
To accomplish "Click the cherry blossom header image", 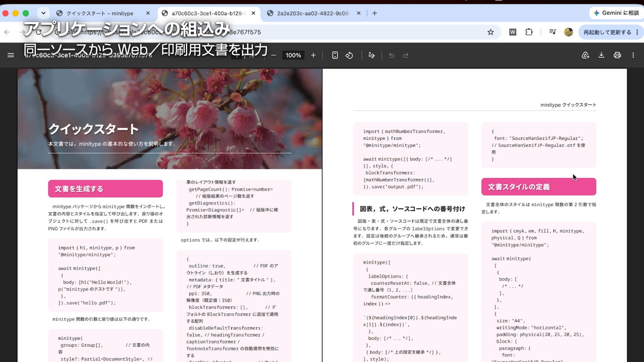I will [170, 119].
